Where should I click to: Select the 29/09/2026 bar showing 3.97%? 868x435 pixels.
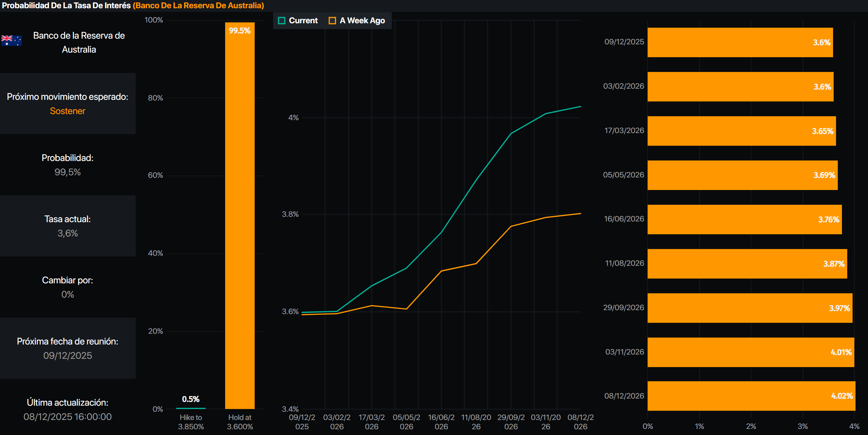click(x=750, y=308)
